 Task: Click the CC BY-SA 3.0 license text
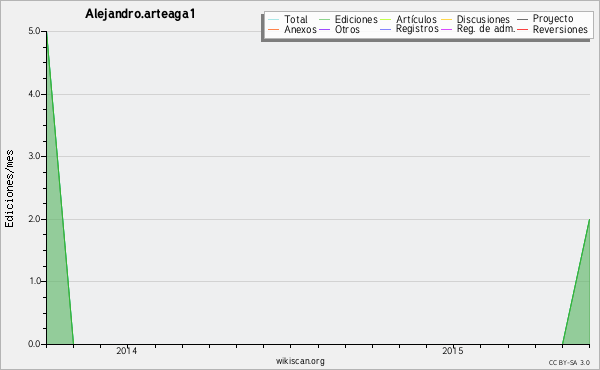569,362
